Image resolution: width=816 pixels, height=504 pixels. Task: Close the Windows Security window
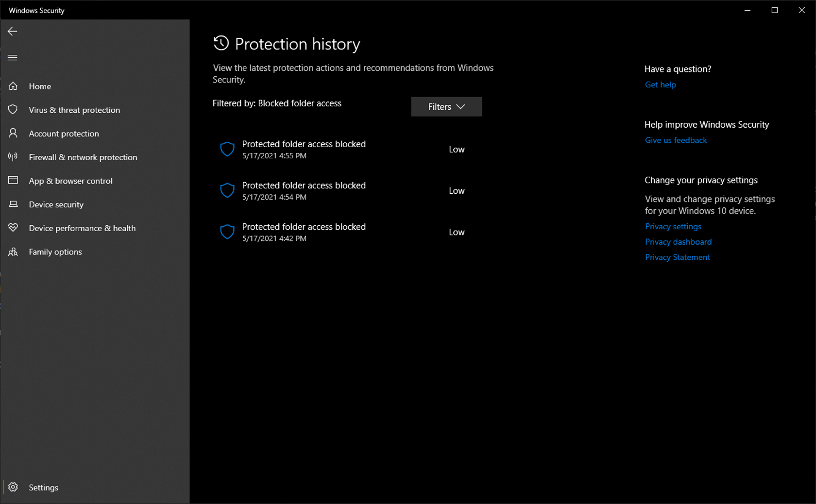tap(801, 10)
